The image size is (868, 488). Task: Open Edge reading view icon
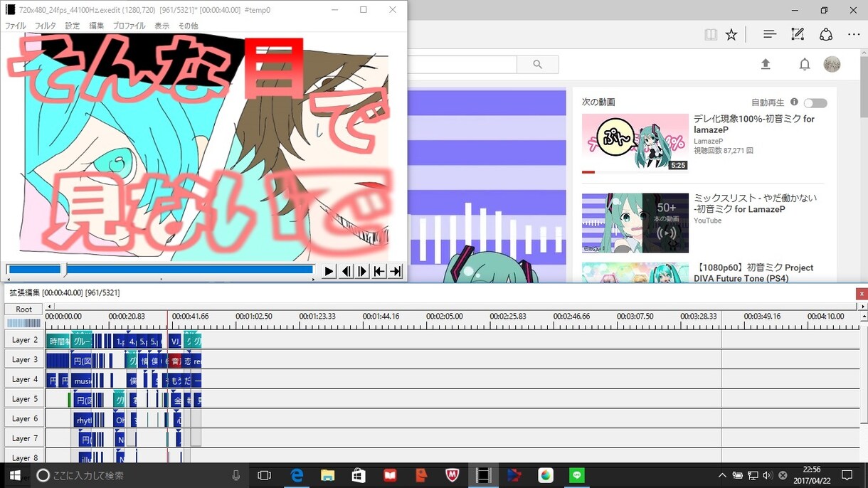coord(711,34)
